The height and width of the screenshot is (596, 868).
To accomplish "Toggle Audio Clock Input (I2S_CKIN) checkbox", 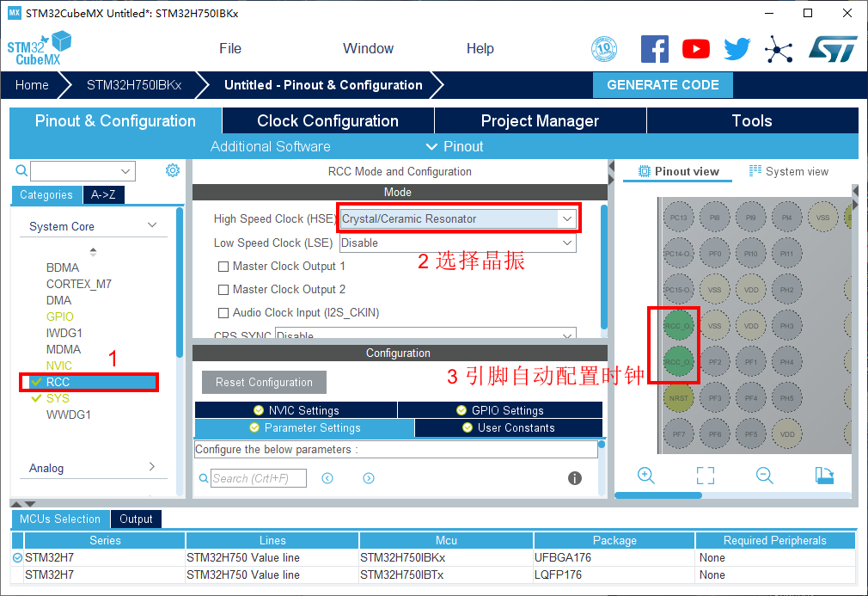I will click(223, 313).
